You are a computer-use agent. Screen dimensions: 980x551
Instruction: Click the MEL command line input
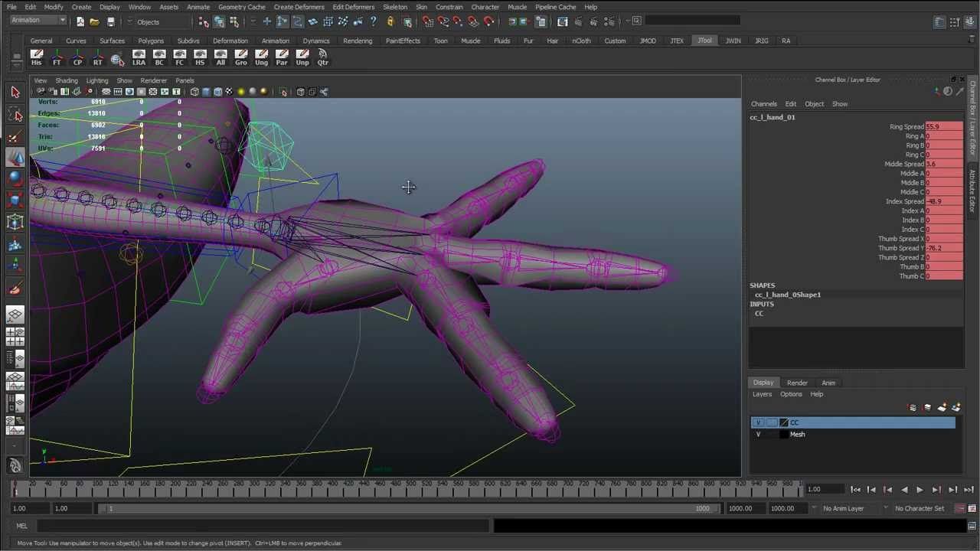coord(264,526)
